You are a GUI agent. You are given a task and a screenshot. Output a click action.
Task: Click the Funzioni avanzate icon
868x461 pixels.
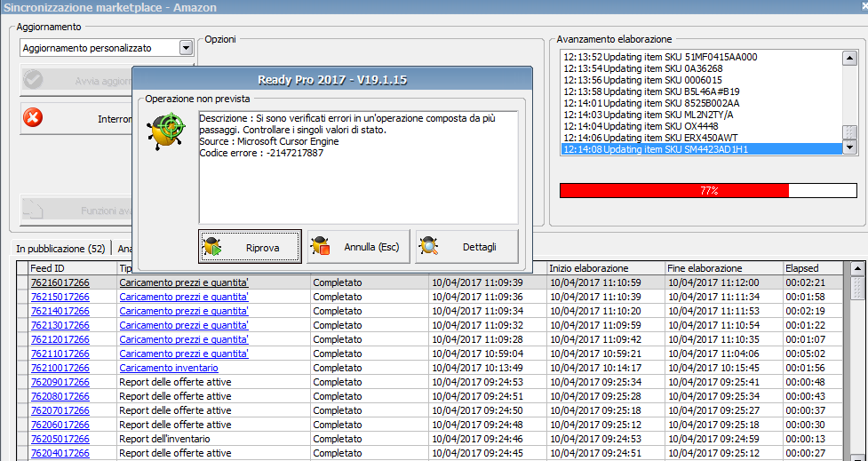(33, 211)
